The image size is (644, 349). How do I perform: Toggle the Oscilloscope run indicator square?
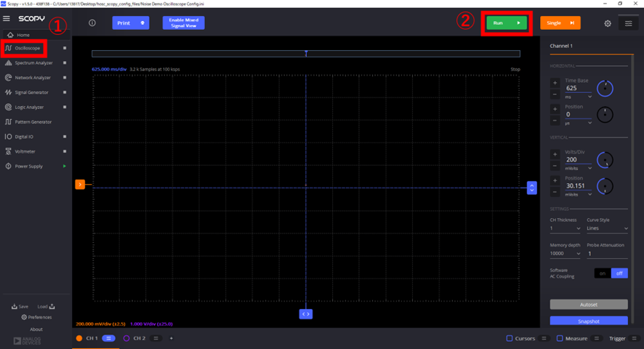65,48
